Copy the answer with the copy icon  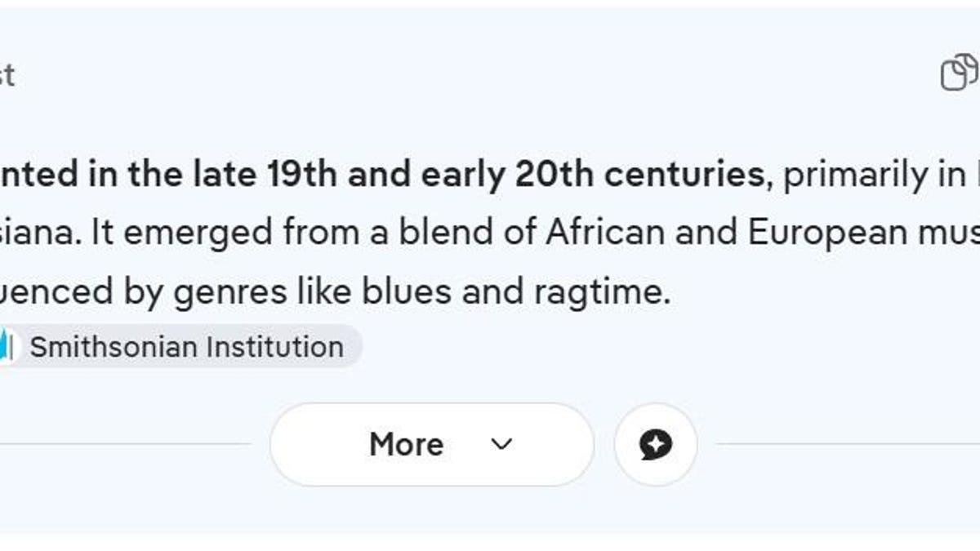(x=959, y=73)
